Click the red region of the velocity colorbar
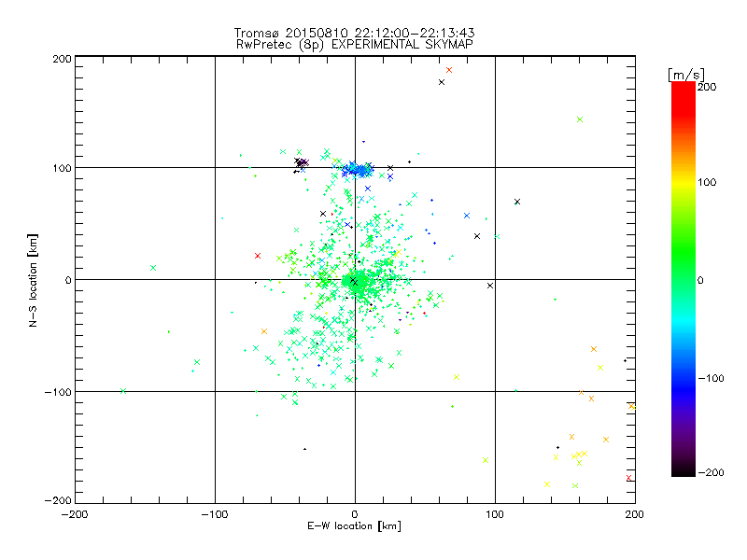This screenshot has height=560, width=747. click(684, 100)
